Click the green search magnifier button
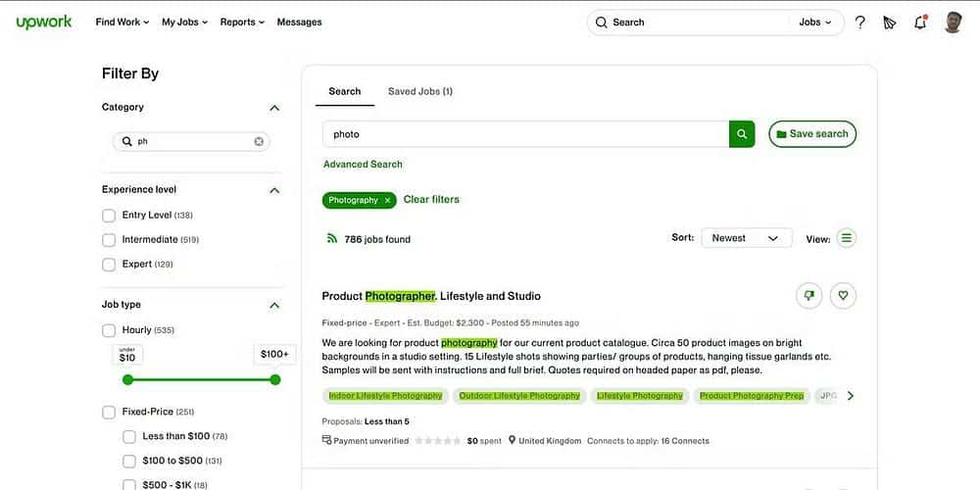Screen dimensions: 980x490 click(x=742, y=134)
